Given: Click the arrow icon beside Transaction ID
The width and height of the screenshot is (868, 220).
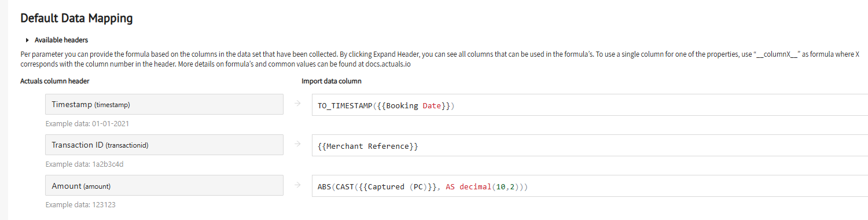Looking at the screenshot, I should click(298, 144).
